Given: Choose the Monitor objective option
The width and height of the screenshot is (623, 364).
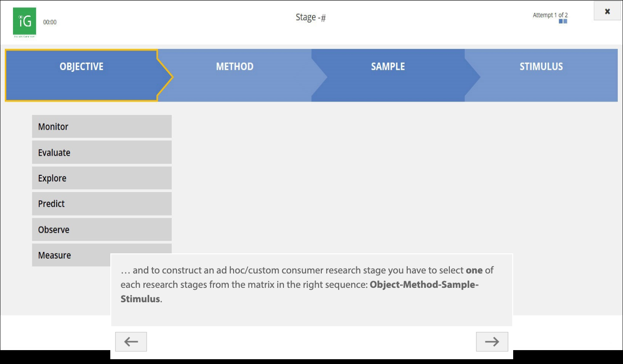Looking at the screenshot, I should point(102,126).
